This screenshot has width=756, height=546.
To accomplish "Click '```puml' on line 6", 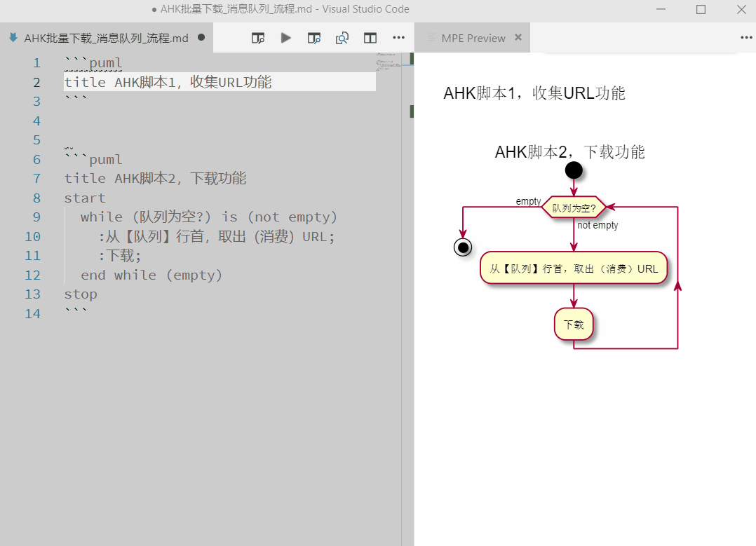I will click(x=93, y=159).
